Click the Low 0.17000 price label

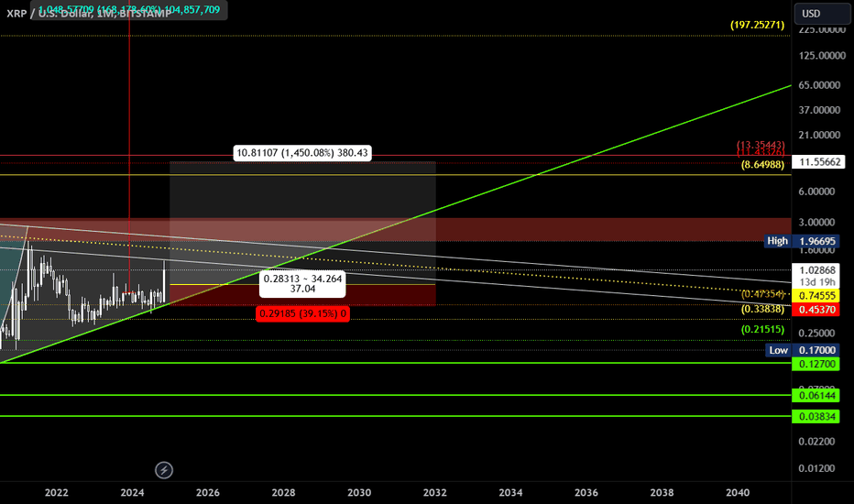[803, 350]
